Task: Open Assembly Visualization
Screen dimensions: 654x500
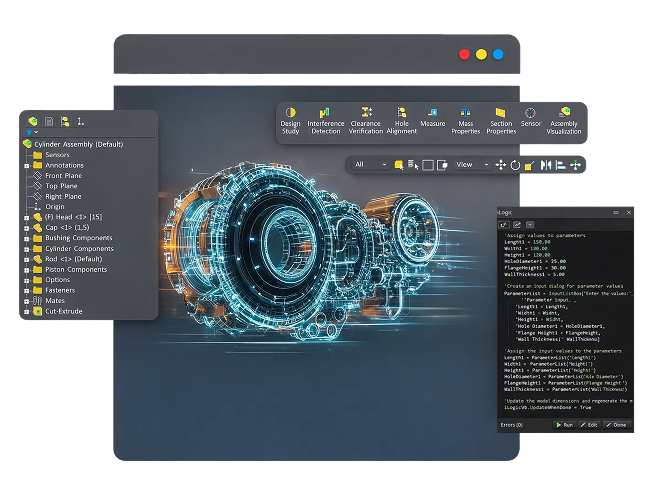Action: tap(563, 121)
